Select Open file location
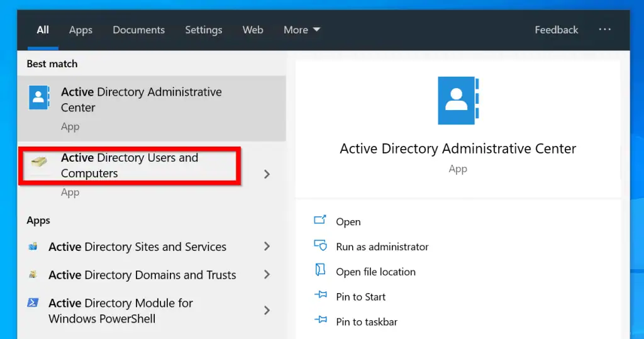 [375, 272]
